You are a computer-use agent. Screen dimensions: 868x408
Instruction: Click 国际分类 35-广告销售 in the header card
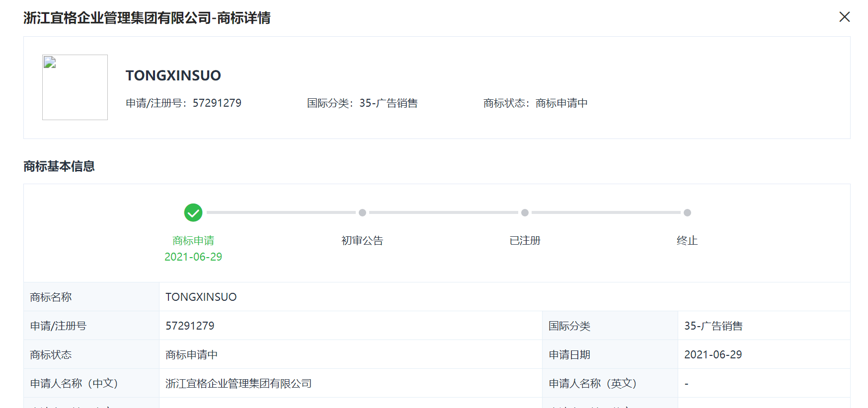pos(362,103)
